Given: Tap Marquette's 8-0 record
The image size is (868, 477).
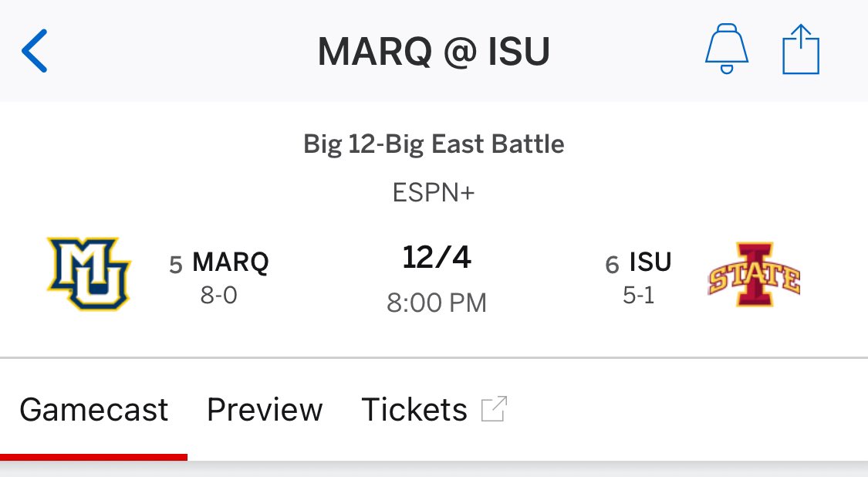Looking at the screenshot, I should [x=218, y=296].
